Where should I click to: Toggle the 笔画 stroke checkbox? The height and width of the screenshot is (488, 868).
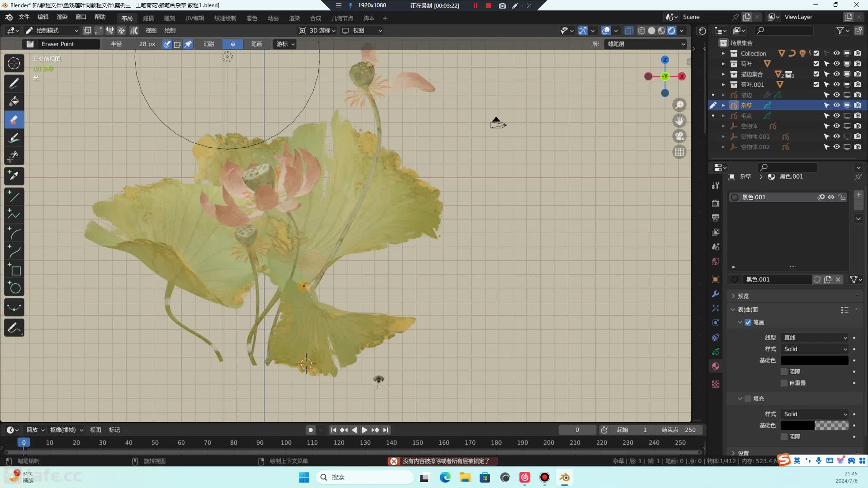[x=748, y=322]
